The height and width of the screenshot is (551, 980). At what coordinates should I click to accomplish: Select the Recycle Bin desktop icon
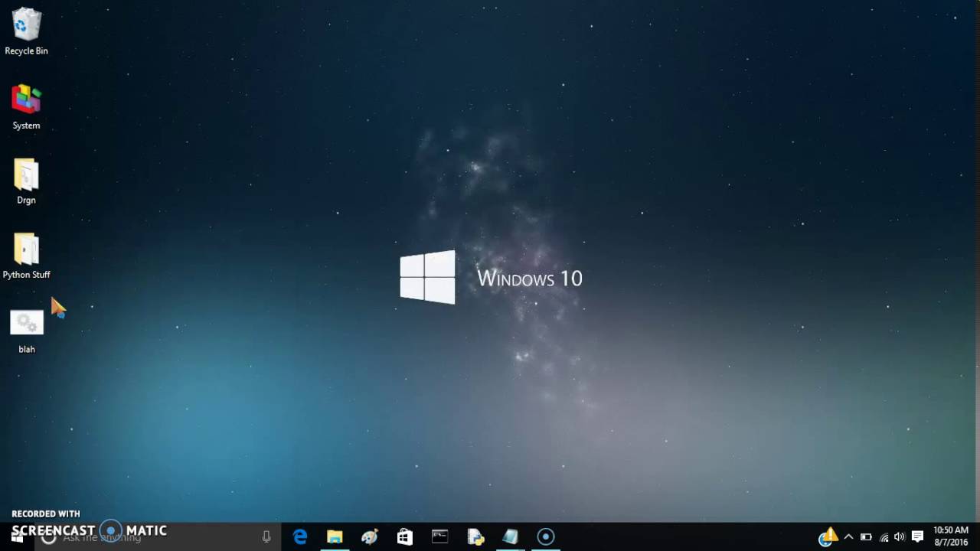[x=26, y=32]
